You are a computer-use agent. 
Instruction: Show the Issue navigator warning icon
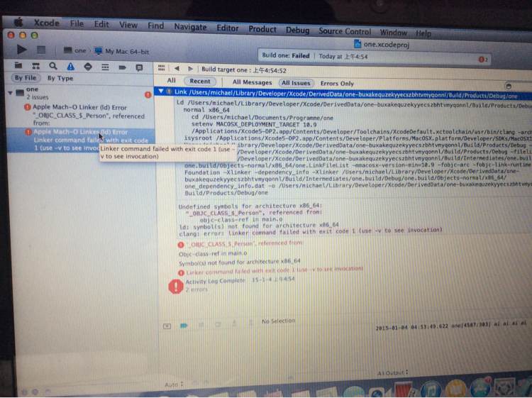tap(70, 67)
